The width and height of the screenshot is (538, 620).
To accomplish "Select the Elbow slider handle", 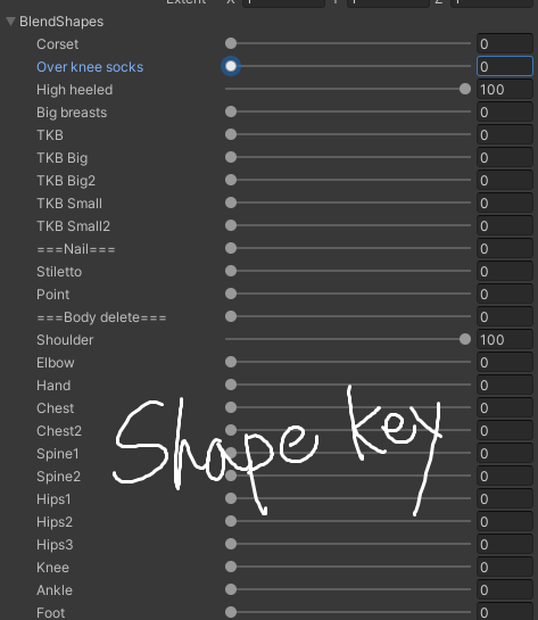I will click(231, 362).
